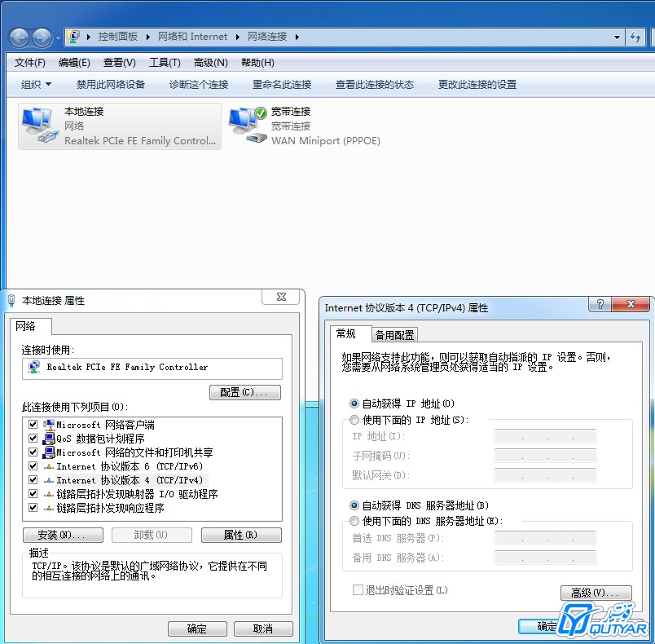This screenshot has width=655, height=644.
Task: Open the 高级(N) menu
Action: point(210,63)
